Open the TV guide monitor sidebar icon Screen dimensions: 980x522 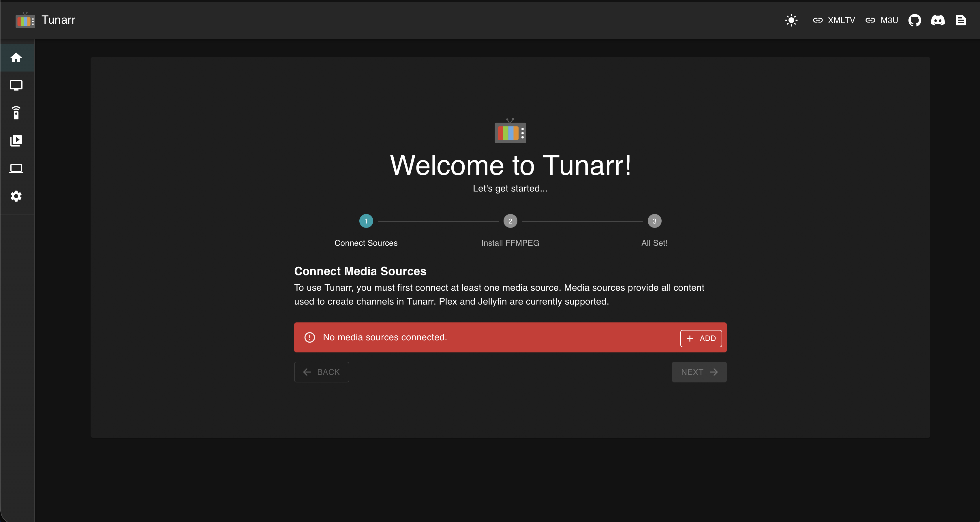coord(16,85)
